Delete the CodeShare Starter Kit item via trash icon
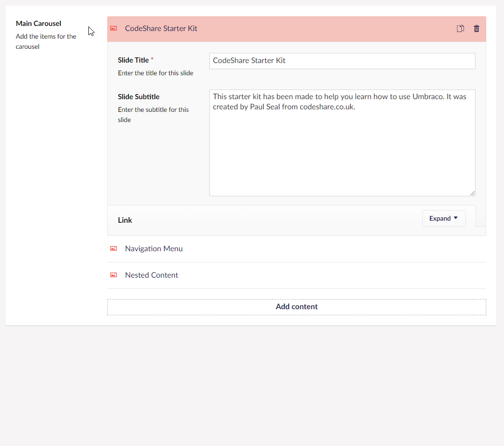The image size is (504, 446). (x=477, y=28)
